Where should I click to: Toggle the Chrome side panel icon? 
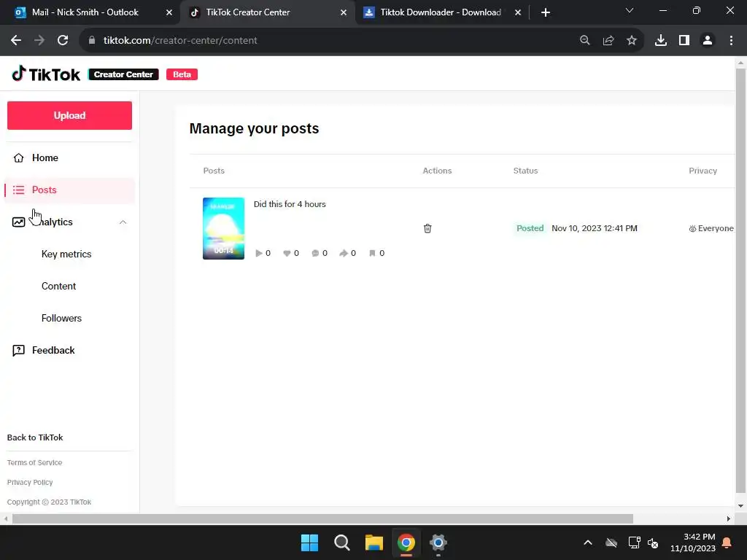pyautogui.click(x=684, y=41)
